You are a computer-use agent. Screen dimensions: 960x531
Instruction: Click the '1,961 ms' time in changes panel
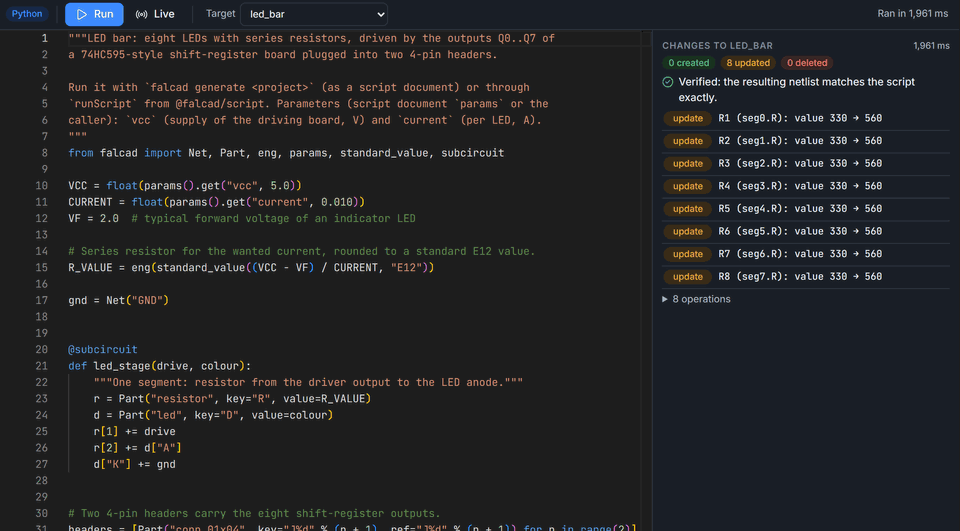click(931, 45)
